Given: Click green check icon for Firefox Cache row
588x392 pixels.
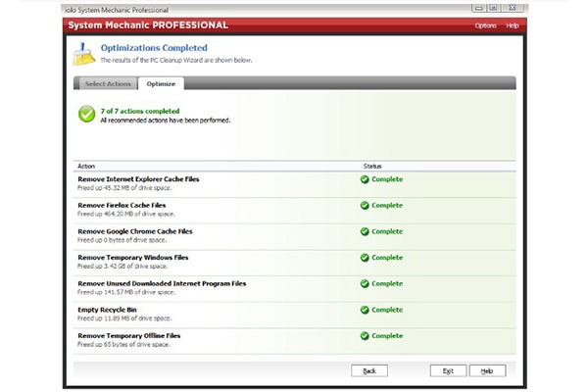Looking at the screenshot, I should pos(365,205).
